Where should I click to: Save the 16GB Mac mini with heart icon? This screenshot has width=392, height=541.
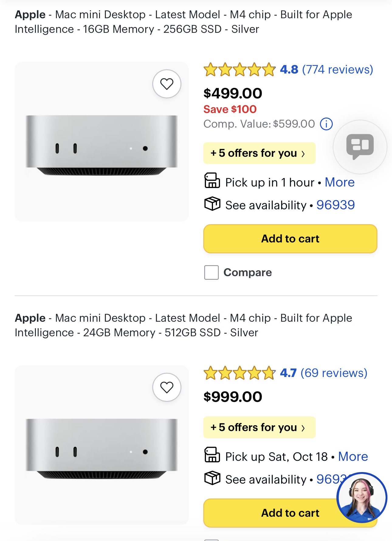click(x=167, y=84)
